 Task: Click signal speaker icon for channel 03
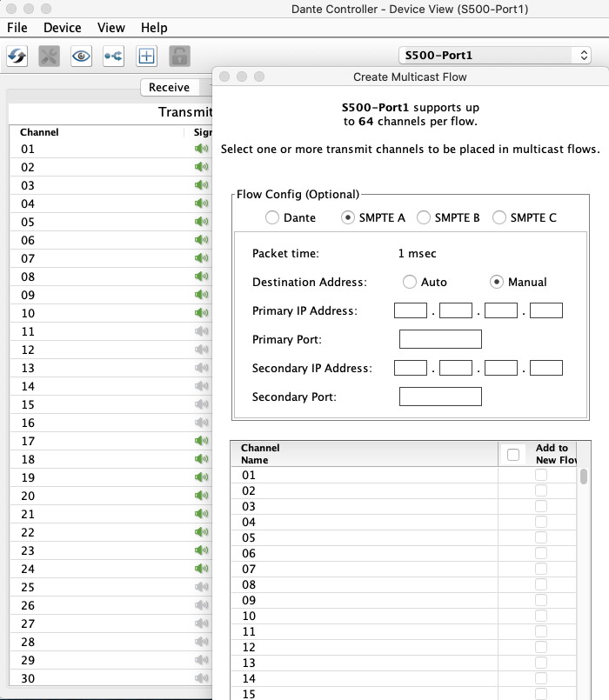tap(202, 185)
